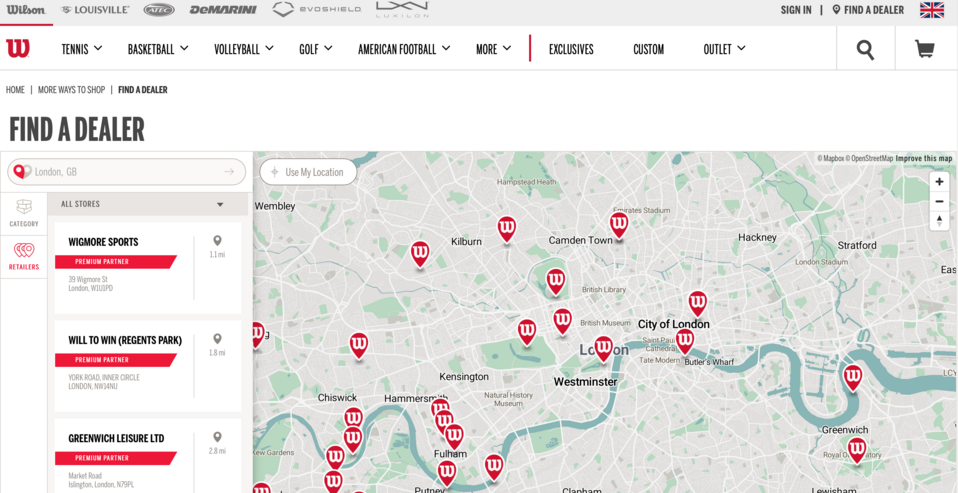Click the Mapbox attribution link
Screen dimensions: 958x493
[831, 158]
